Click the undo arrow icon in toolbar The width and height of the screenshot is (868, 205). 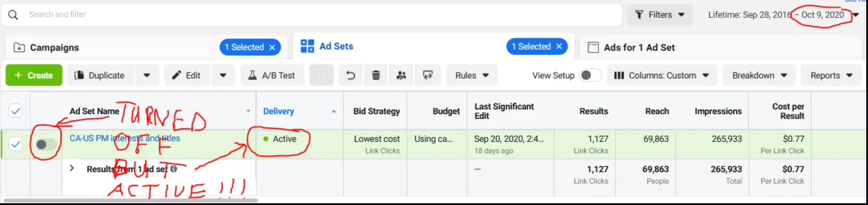click(351, 76)
